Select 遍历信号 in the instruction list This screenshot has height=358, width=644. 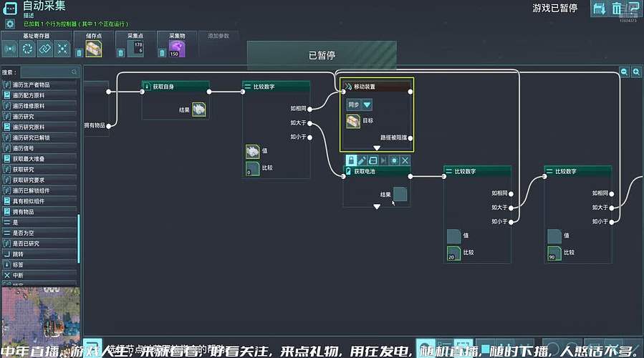pos(32,148)
